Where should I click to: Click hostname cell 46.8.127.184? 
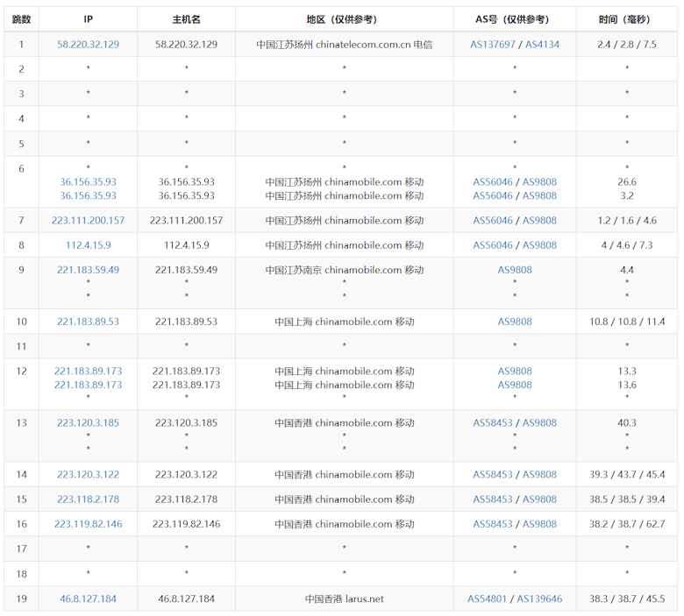click(x=186, y=599)
